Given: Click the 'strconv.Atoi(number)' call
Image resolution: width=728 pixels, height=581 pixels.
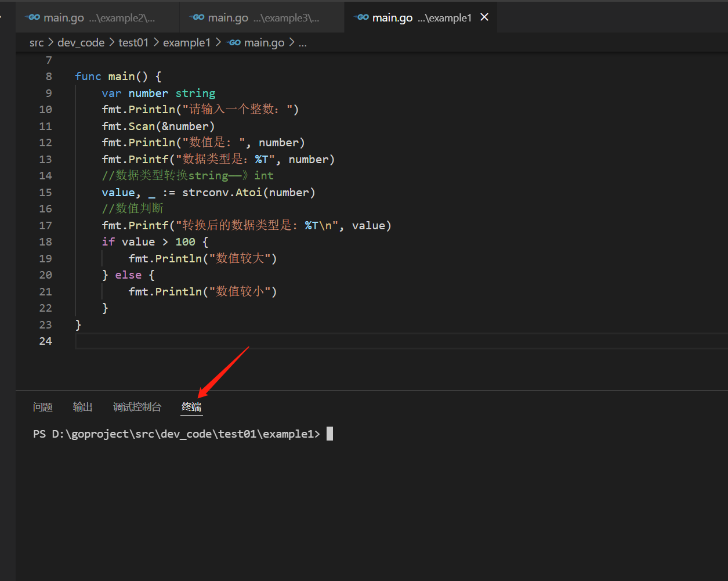Looking at the screenshot, I should point(248,193).
